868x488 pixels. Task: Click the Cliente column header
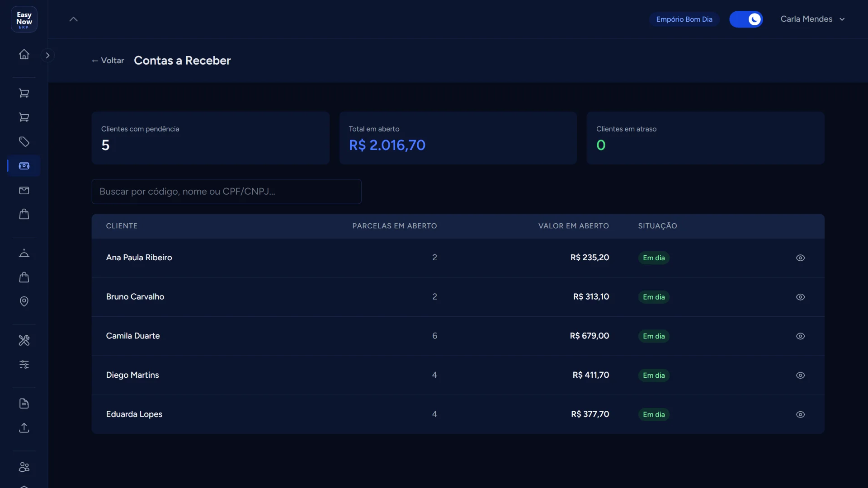click(122, 226)
